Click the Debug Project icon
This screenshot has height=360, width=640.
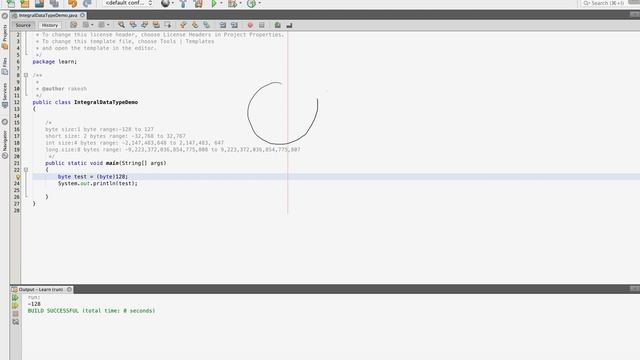click(232, 3)
